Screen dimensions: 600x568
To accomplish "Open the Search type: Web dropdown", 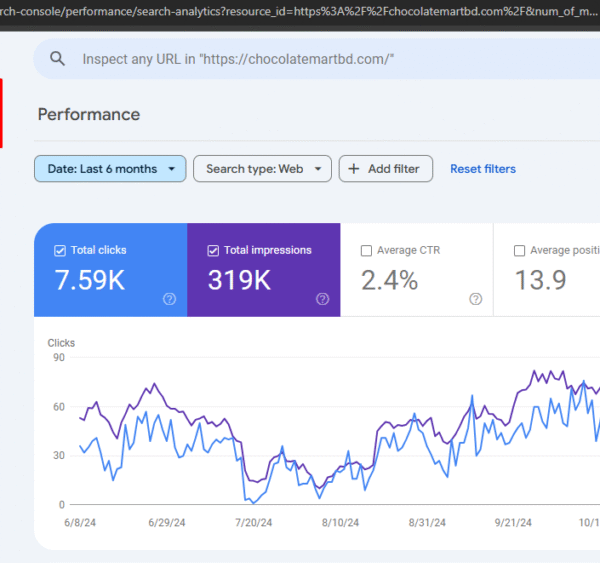I will (262, 169).
